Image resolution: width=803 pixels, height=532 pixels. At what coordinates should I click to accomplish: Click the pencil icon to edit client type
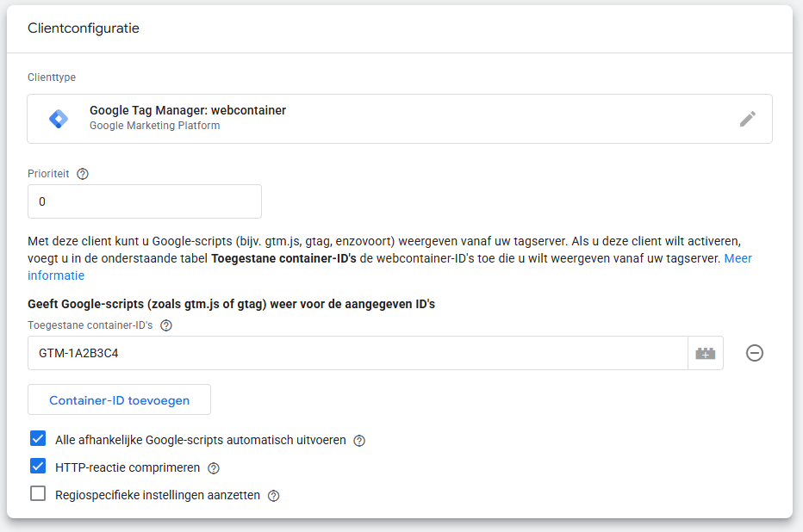(x=748, y=119)
